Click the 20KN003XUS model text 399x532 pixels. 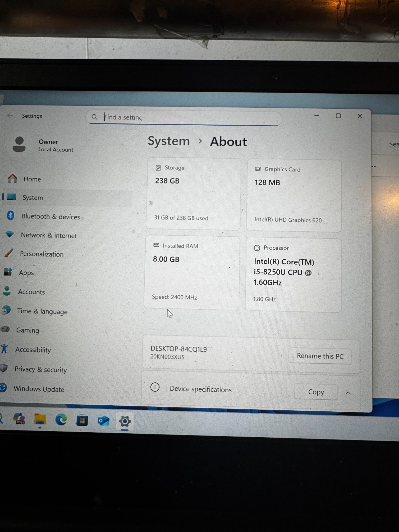[167, 357]
